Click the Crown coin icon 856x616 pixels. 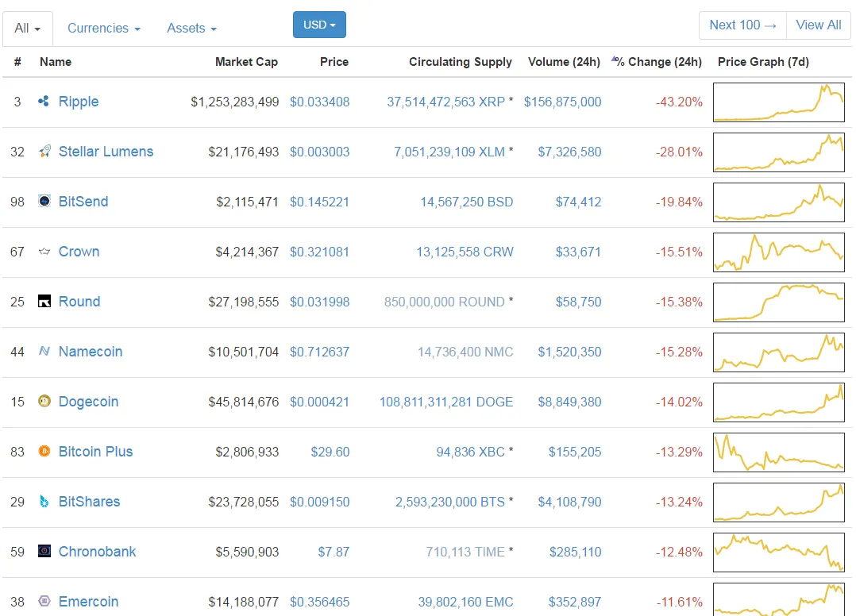point(44,252)
